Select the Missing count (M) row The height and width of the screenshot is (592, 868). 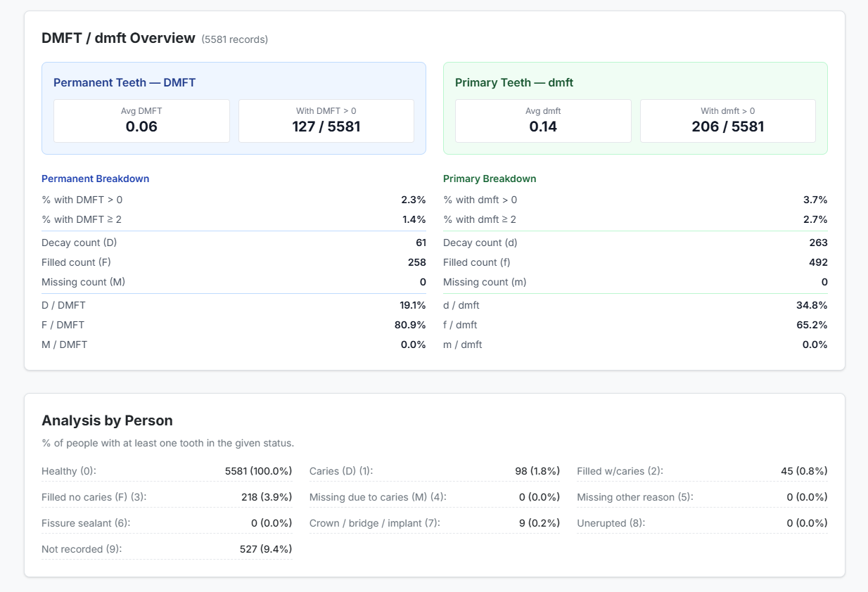pos(232,282)
